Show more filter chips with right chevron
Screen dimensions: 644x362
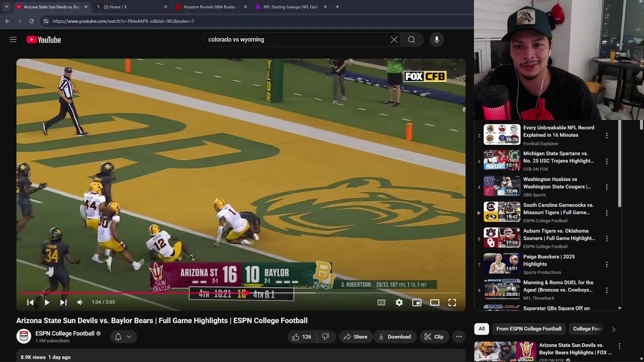(x=613, y=329)
